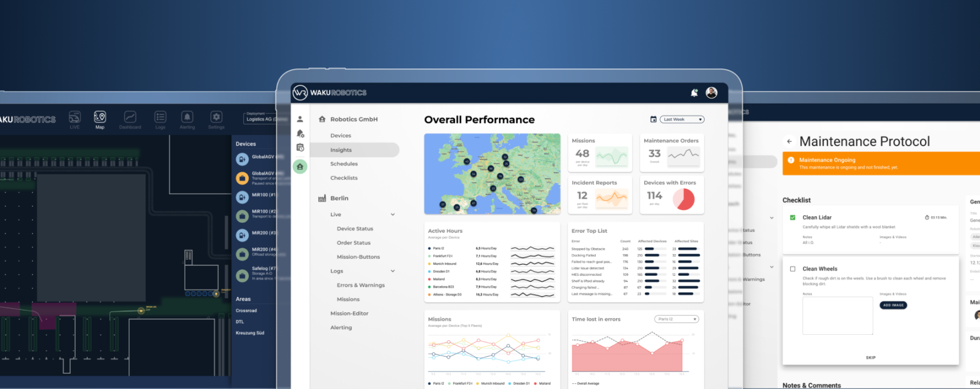Select Insights in the sidebar menu
The image size is (980, 389).
[341, 150]
